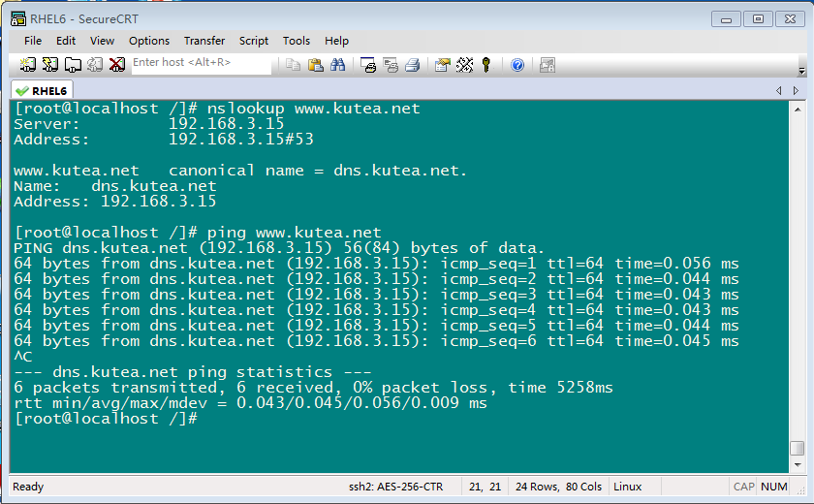Open the Tools menu

pos(296,41)
